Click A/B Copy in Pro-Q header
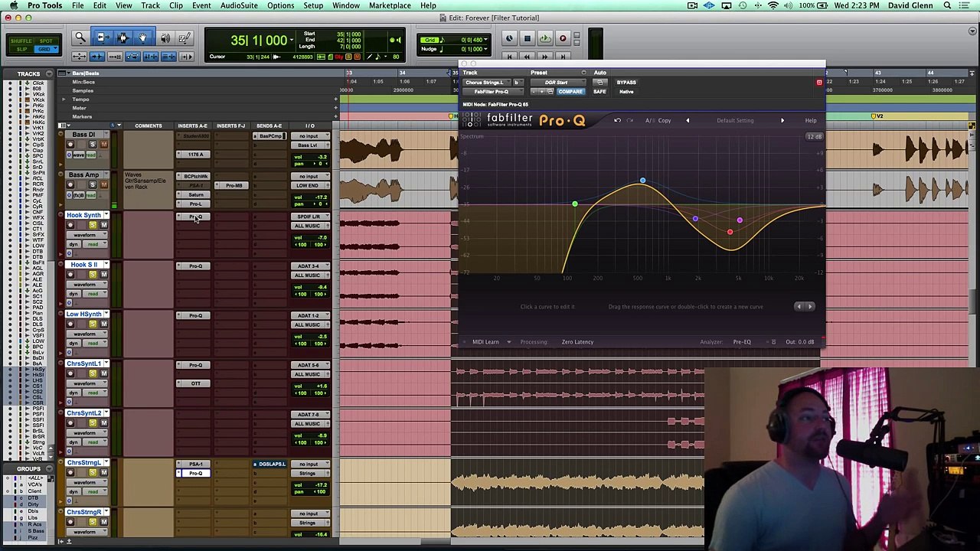 tap(658, 120)
